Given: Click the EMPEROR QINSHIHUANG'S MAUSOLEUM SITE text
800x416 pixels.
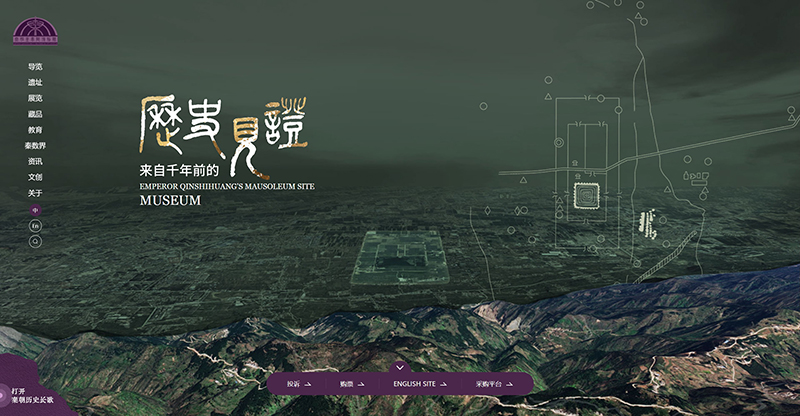Looking at the screenshot, I should click(227, 187).
